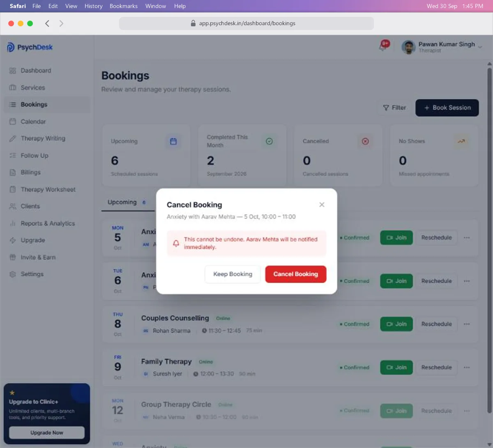Click the Safari address bar

pyautogui.click(x=246, y=23)
